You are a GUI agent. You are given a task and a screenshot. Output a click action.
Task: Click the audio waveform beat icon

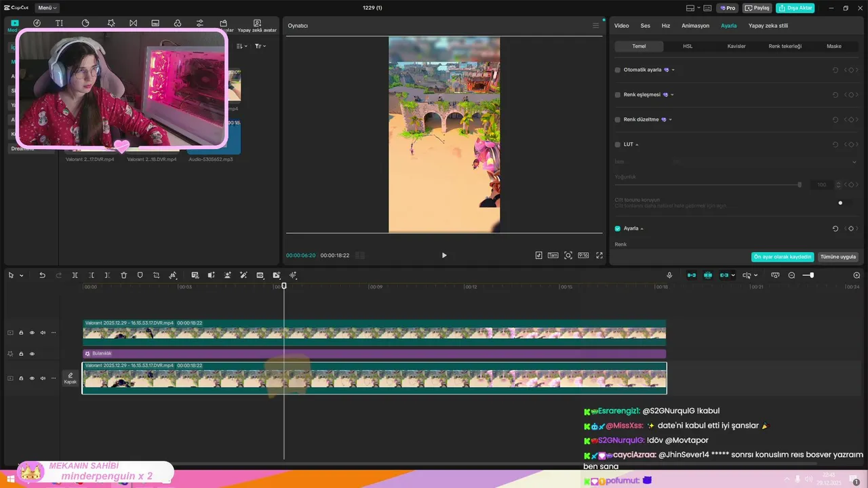[293, 275]
